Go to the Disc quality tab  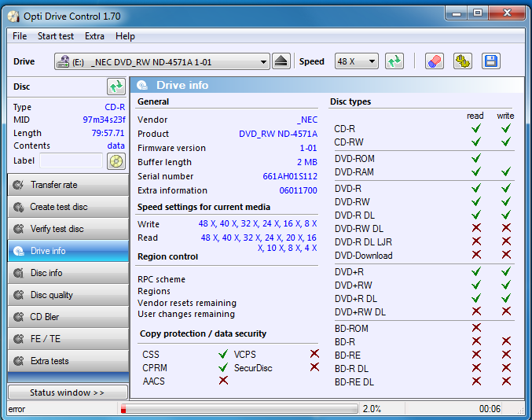pos(68,295)
